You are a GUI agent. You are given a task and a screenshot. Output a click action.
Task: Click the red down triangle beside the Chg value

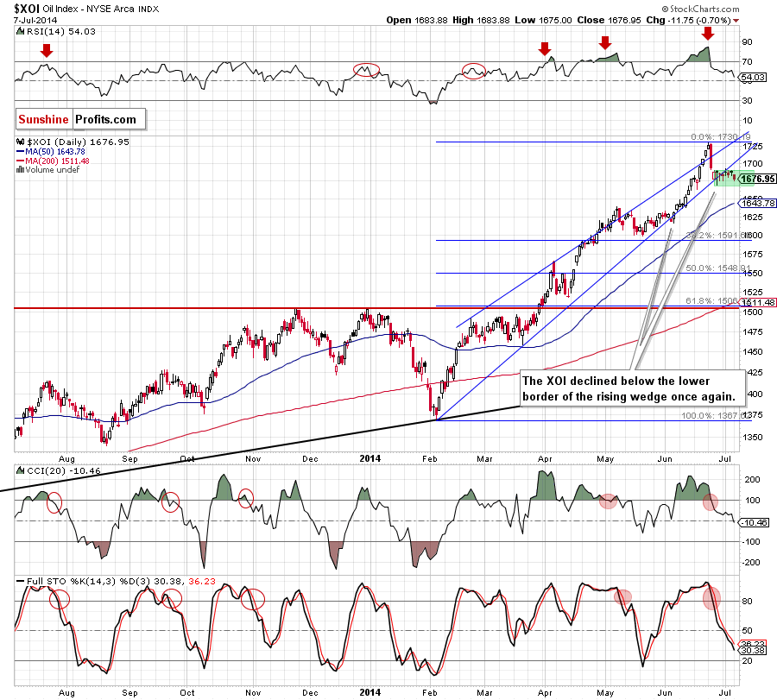click(x=736, y=21)
